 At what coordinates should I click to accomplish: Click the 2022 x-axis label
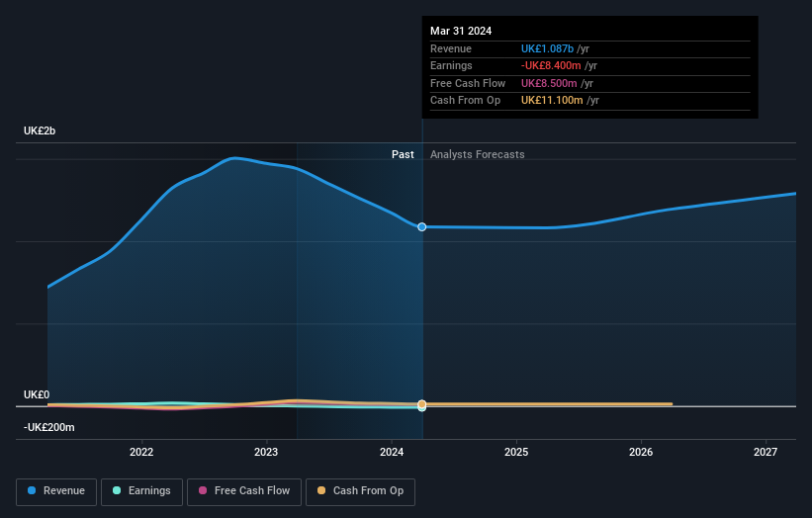[x=141, y=452]
